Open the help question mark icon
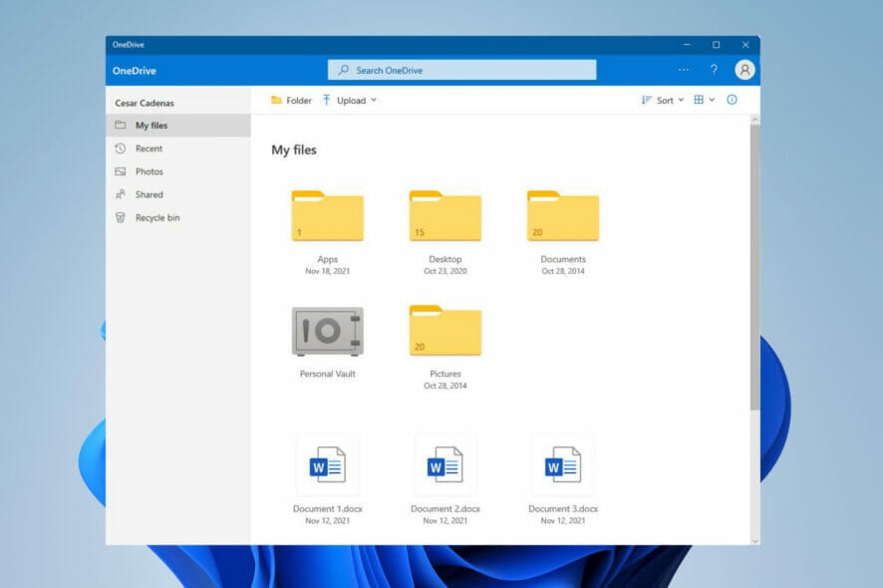The height and width of the screenshot is (588, 883). click(x=714, y=70)
